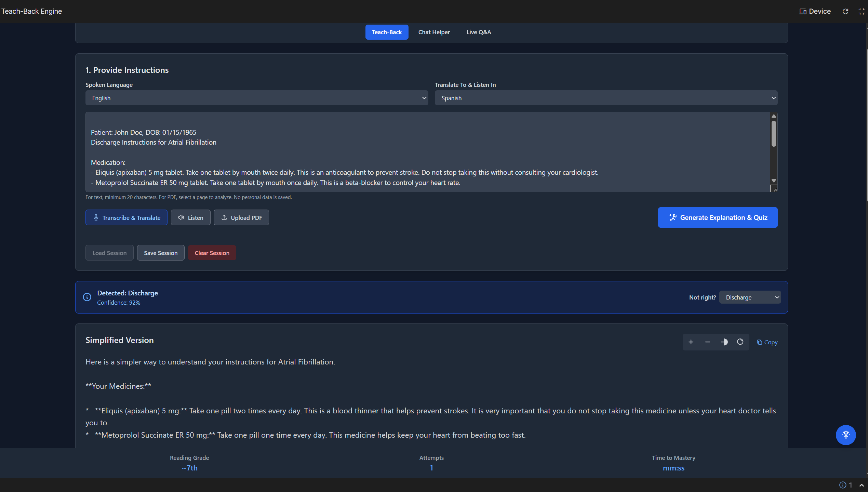Copy the simplified version text

tap(767, 342)
